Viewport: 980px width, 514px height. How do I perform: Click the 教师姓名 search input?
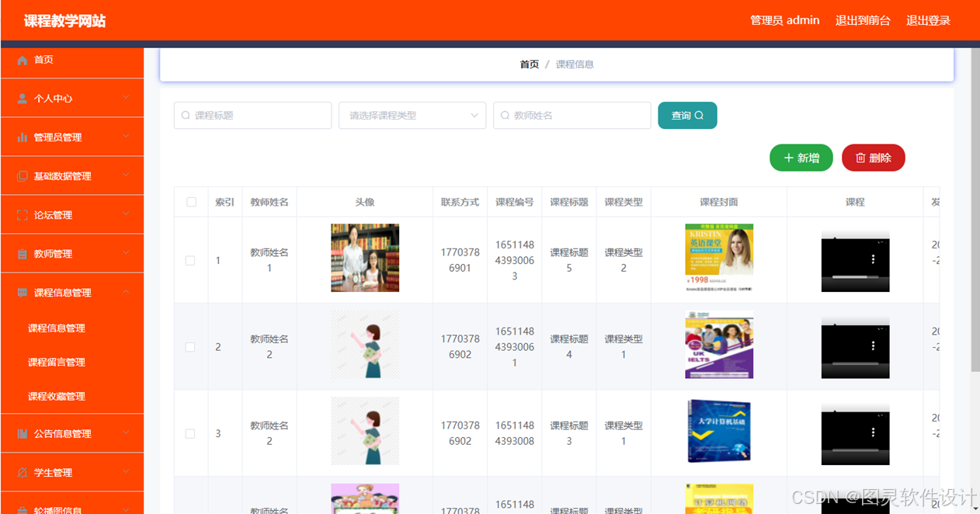pos(572,116)
